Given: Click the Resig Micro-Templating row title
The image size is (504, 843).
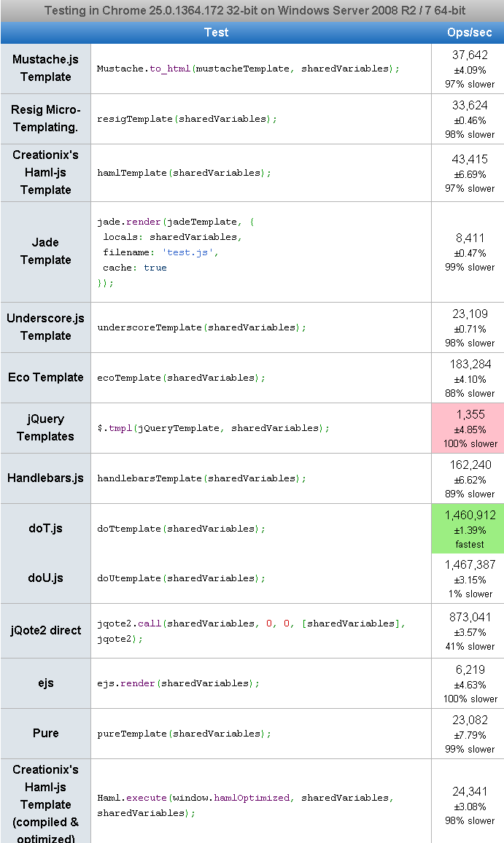Looking at the screenshot, I should 45,119.
